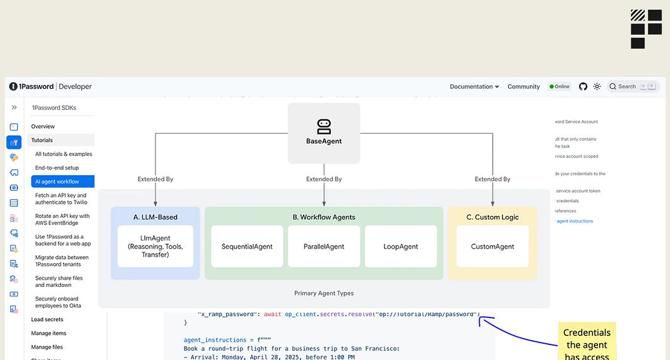Focus the Search field

[633, 86]
